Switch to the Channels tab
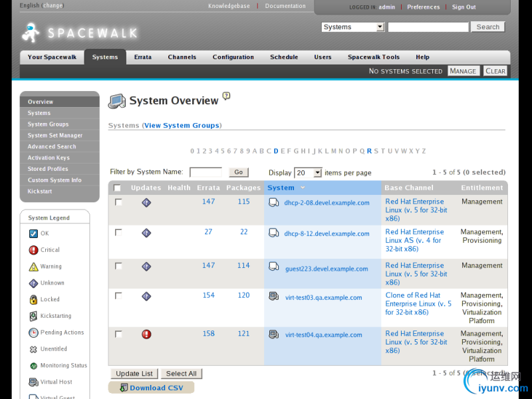The height and width of the screenshot is (399, 532). tap(182, 57)
